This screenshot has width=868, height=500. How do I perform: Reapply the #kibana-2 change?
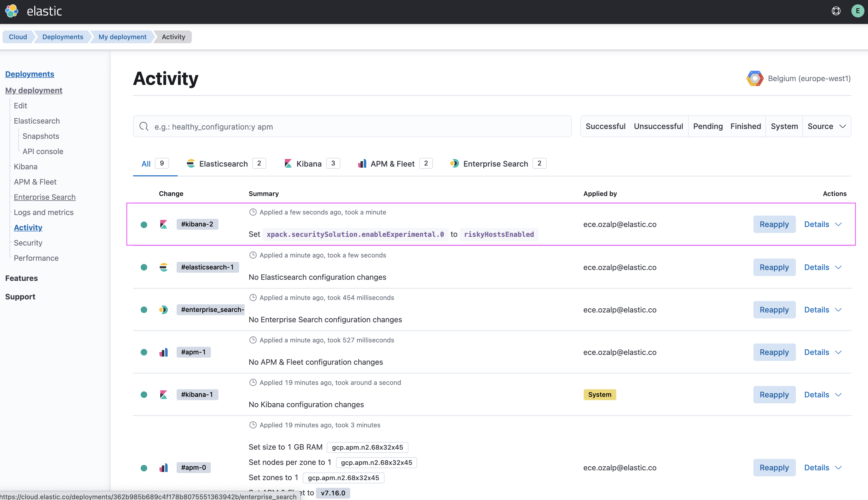coord(774,224)
